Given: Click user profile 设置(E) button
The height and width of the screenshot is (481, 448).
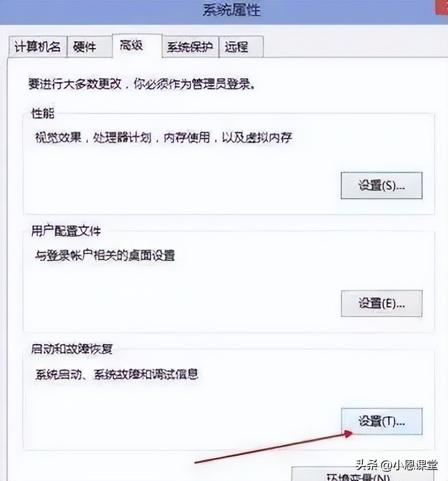Looking at the screenshot, I should pyautogui.click(x=381, y=303).
